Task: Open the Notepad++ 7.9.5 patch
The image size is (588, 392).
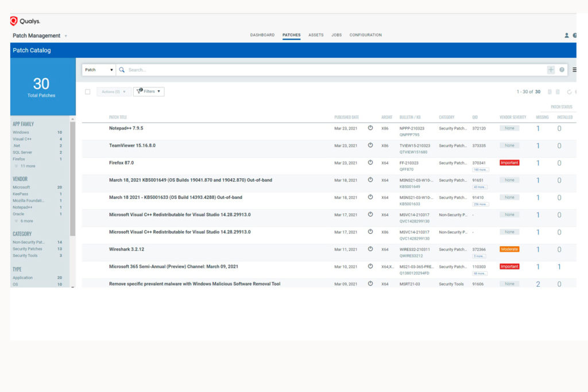Action: click(x=126, y=128)
